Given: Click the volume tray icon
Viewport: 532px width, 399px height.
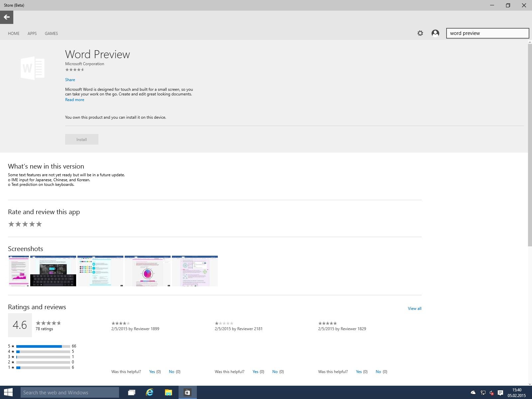Looking at the screenshot, I should pyautogui.click(x=492, y=393).
